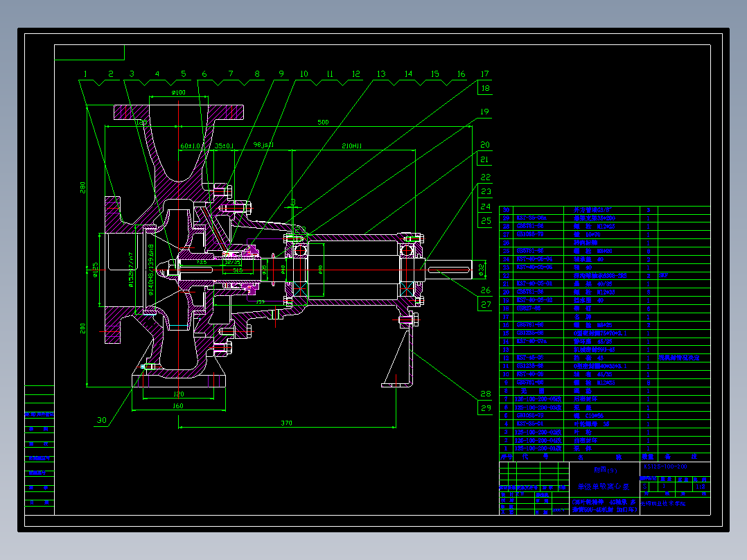Select the 'SKF' remark in the parts list

[663, 275]
